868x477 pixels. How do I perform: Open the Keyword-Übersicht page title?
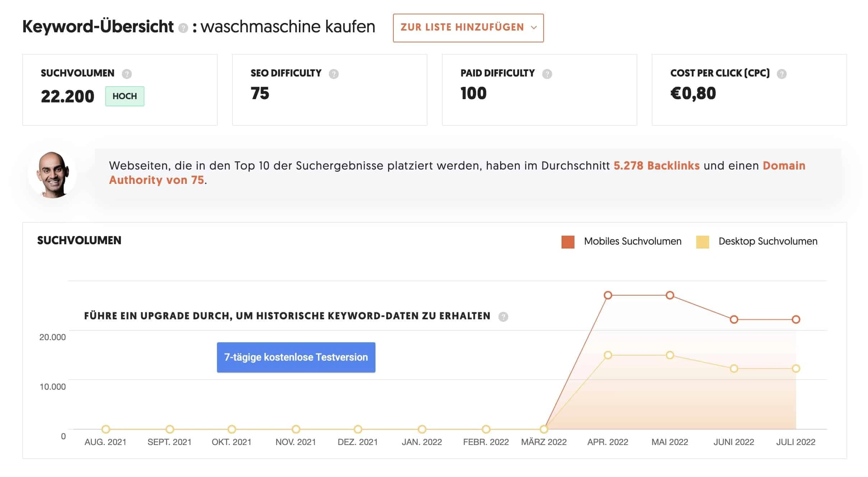click(98, 26)
